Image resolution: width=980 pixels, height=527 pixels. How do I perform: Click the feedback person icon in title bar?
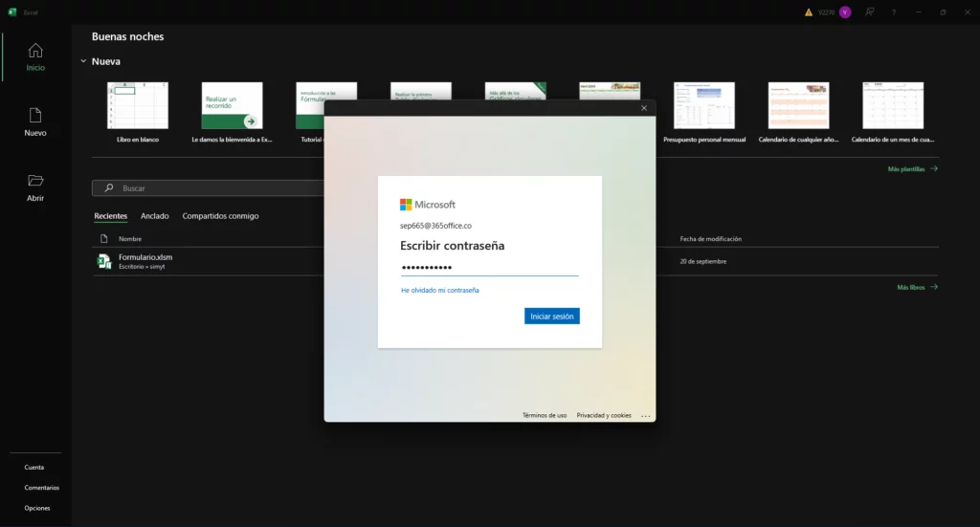click(870, 12)
